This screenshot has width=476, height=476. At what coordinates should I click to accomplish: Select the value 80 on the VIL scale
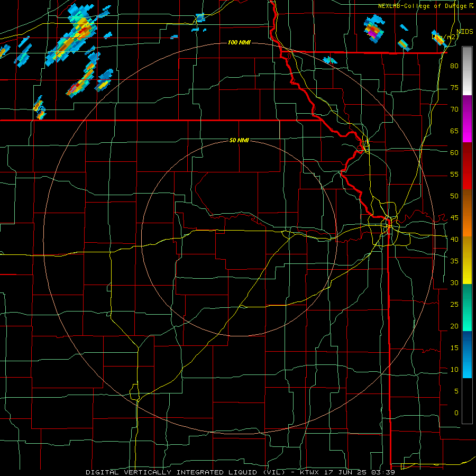pos(454,66)
